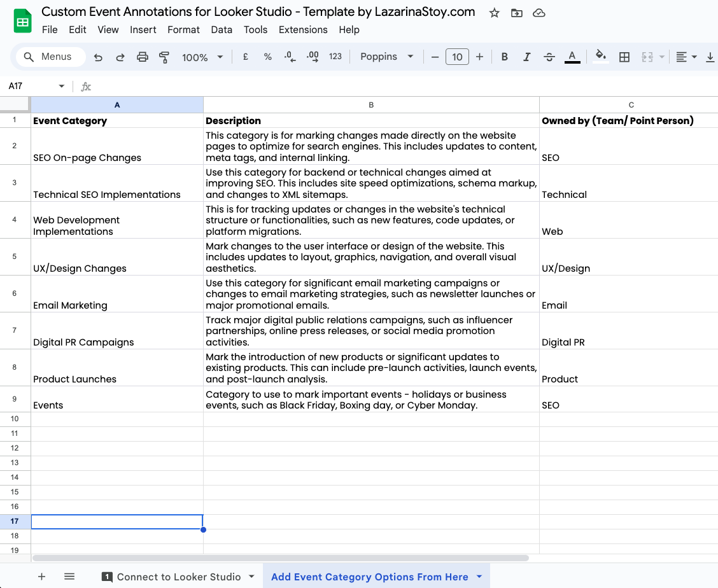Select cell A1 containing Event Category
Viewport: 718px width, 588px height.
116,120
